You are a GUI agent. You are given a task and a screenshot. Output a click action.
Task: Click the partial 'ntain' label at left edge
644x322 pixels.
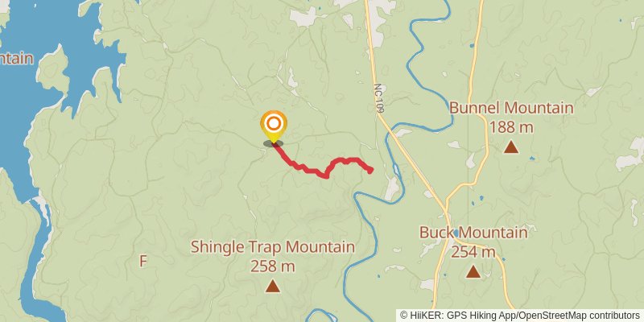coord(16,58)
